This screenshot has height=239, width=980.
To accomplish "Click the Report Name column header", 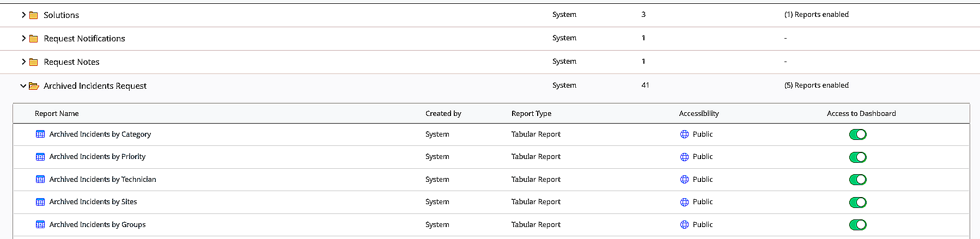I will 57,114.
